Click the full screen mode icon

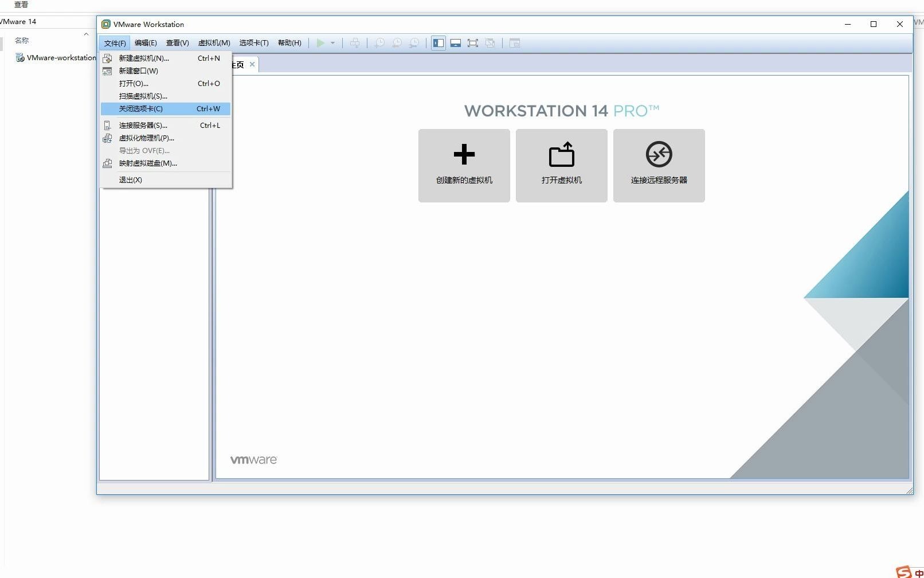coord(473,43)
